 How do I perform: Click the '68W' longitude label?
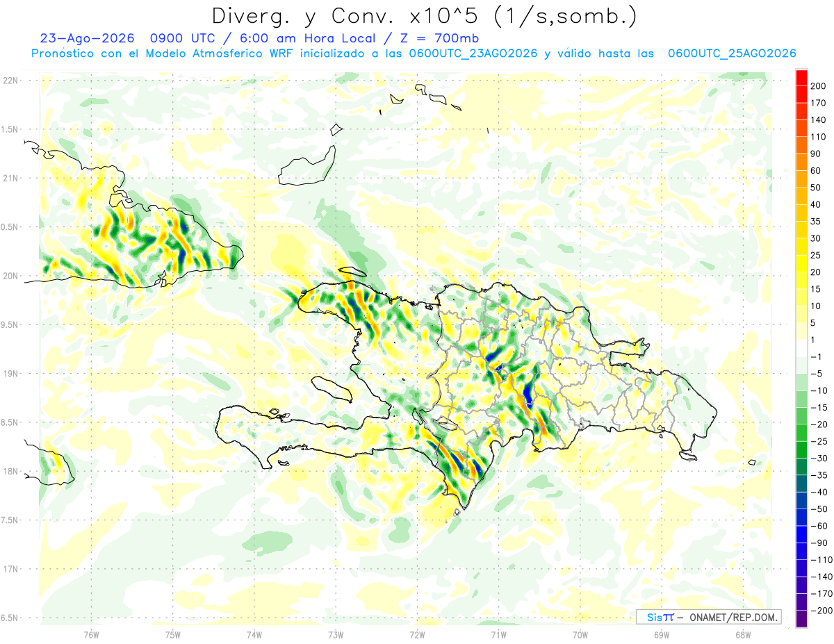point(743,634)
